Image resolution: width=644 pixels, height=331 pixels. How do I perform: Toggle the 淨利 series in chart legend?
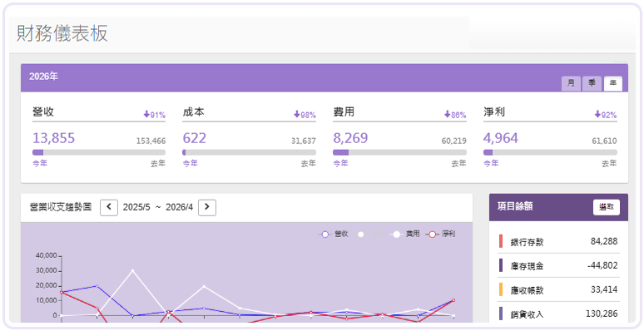441,234
